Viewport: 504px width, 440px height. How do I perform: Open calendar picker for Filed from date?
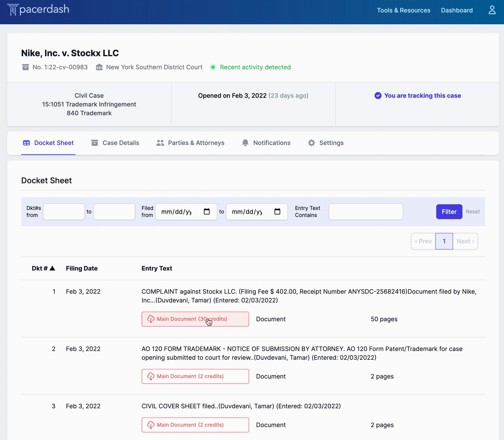[207, 211]
